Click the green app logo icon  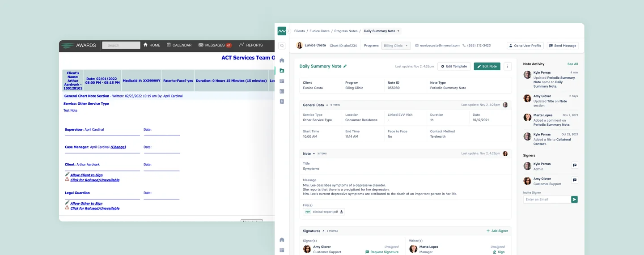pos(282,31)
